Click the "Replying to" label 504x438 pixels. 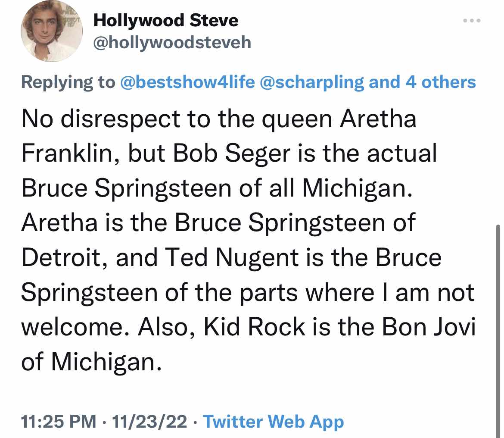[x=68, y=81]
